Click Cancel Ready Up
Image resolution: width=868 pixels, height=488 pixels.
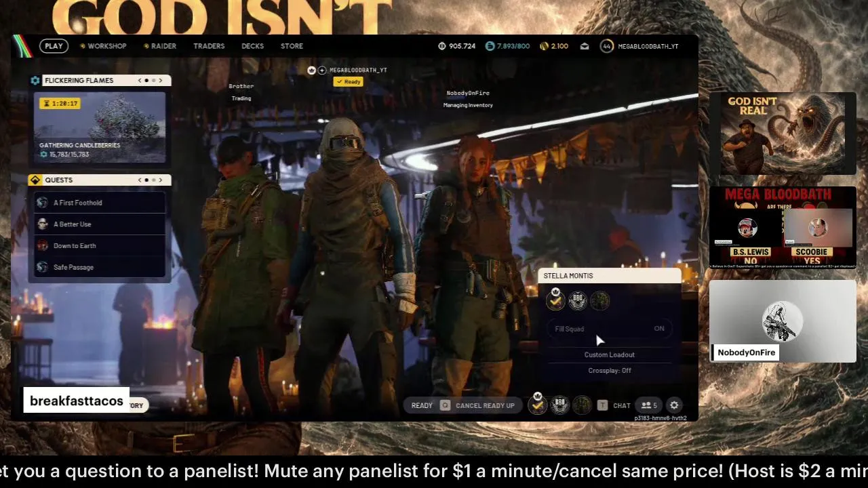click(485, 405)
